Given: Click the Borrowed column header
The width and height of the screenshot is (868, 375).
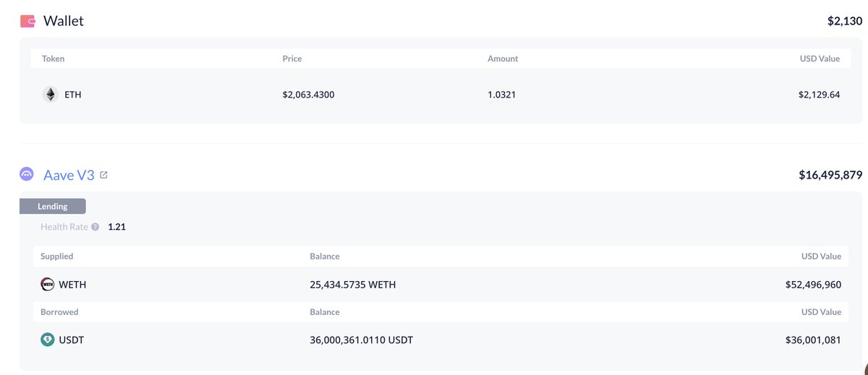Looking at the screenshot, I should click(x=59, y=312).
